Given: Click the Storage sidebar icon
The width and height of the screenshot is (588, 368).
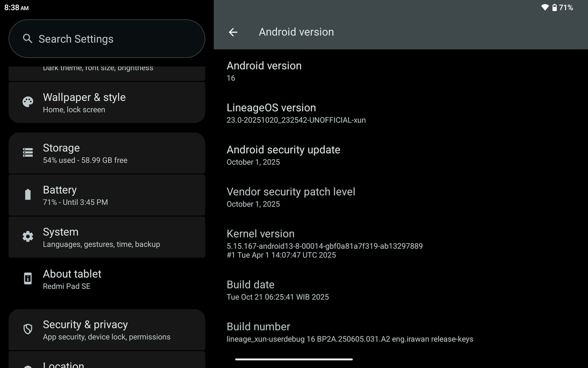Looking at the screenshot, I should pos(28,153).
